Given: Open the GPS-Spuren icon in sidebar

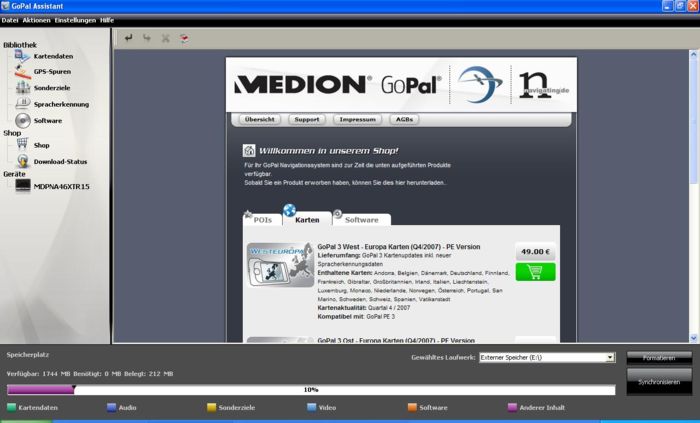Looking at the screenshot, I should 22,71.
